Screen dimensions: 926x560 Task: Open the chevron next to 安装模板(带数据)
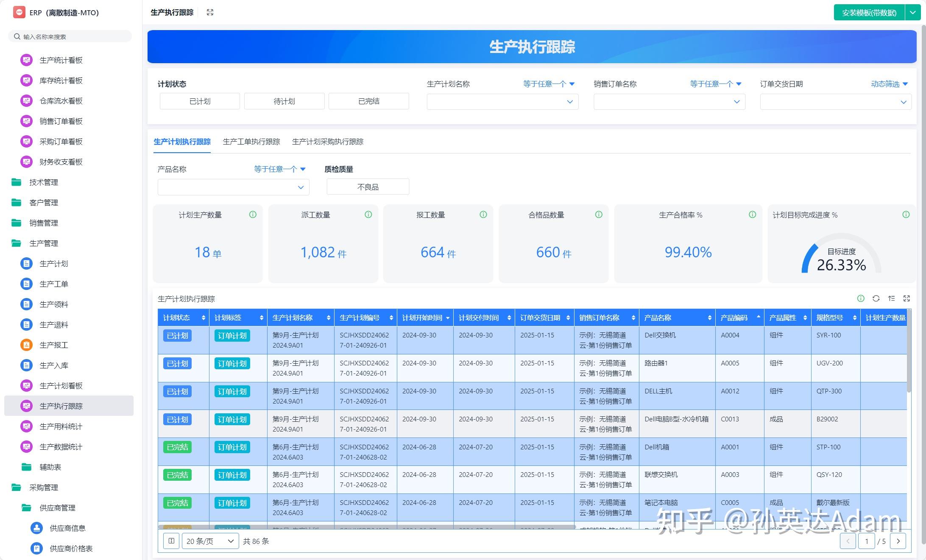[x=912, y=12]
